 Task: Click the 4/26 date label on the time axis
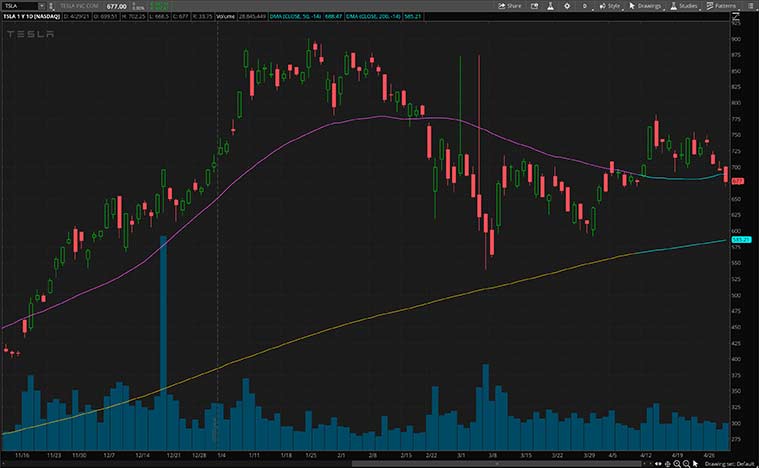709,455
